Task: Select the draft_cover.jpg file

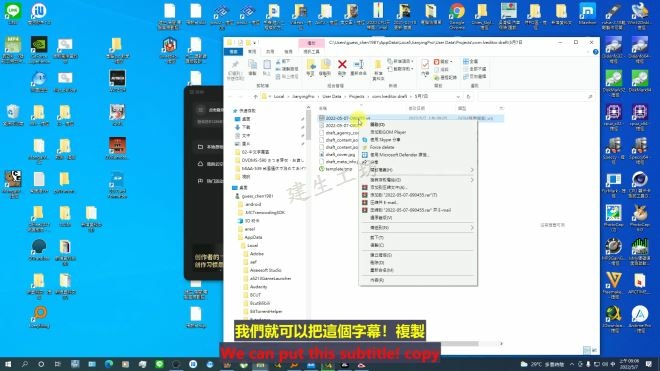Action: coord(340,155)
